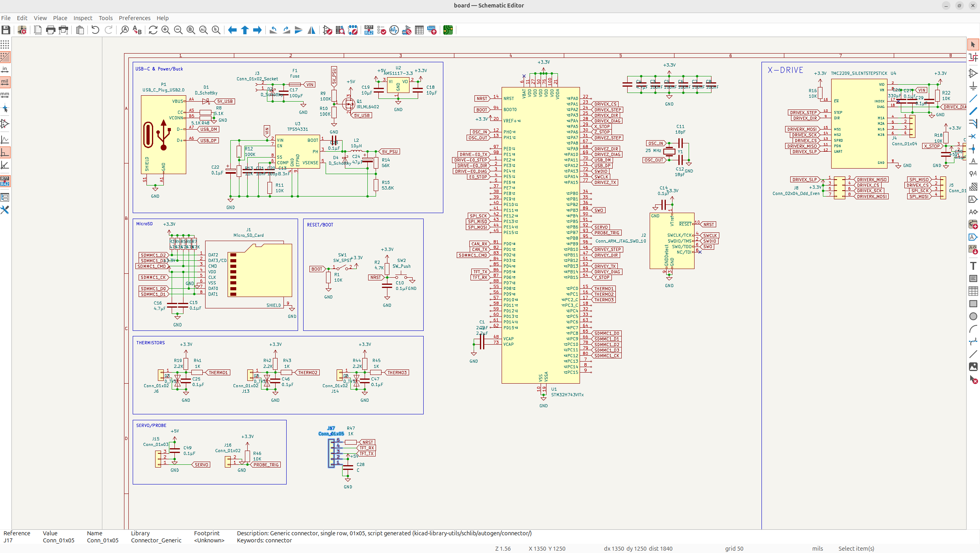Viewport: 980px width, 553px height.
Task: Toggle hidden pins visibility
Action: point(5,124)
